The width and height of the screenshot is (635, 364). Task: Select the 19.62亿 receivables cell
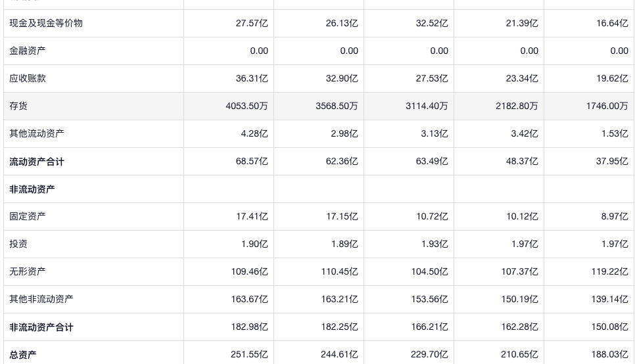[x=612, y=78]
